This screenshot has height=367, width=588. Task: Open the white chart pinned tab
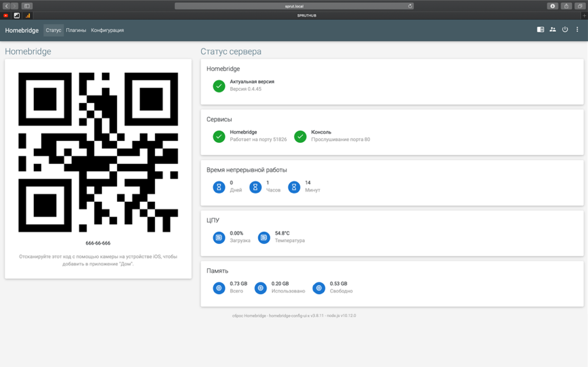[x=17, y=16]
